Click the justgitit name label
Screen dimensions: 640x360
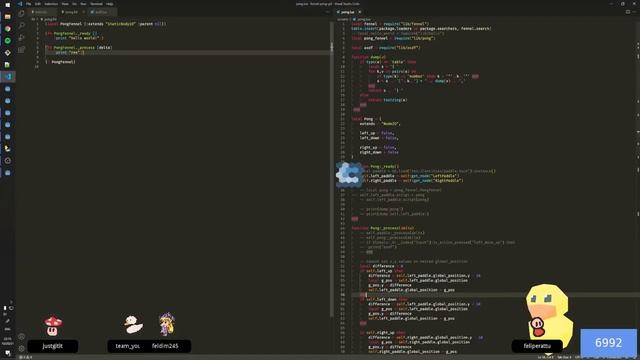click(x=53, y=346)
